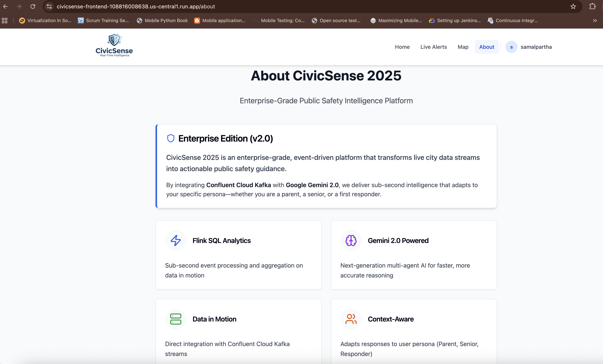Reload the page
The image size is (603, 364).
pyautogui.click(x=33, y=7)
